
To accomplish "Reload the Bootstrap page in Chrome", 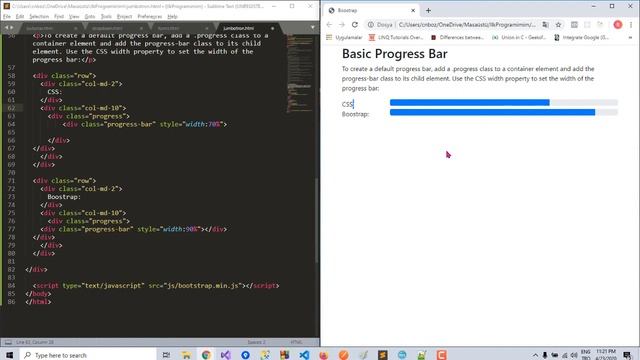I will pos(355,24).
